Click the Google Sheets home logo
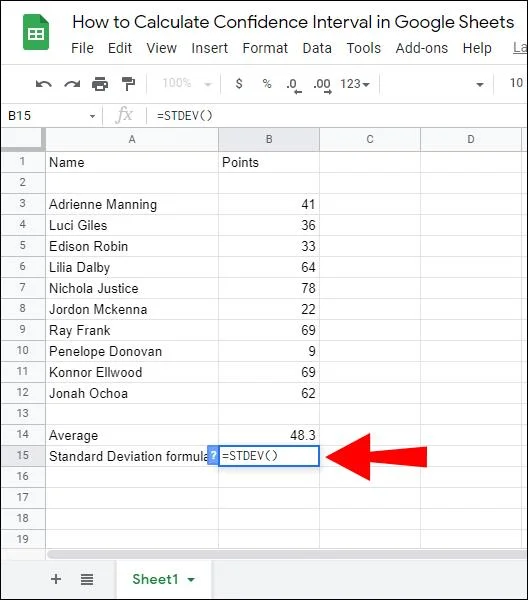 coord(36,32)
